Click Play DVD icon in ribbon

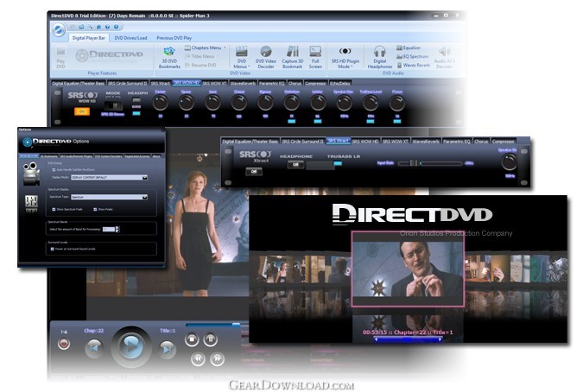[x=60, y=58]
